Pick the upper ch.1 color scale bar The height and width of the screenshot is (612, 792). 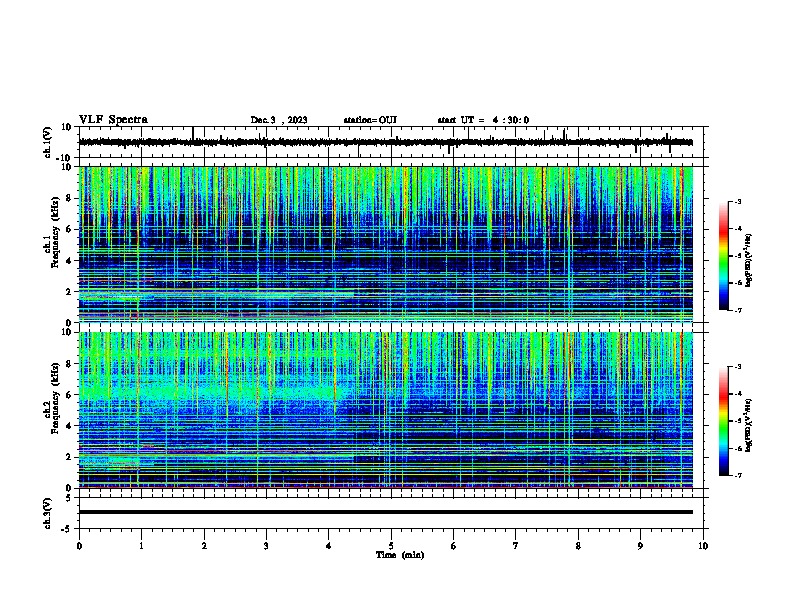tap(724, 256)
